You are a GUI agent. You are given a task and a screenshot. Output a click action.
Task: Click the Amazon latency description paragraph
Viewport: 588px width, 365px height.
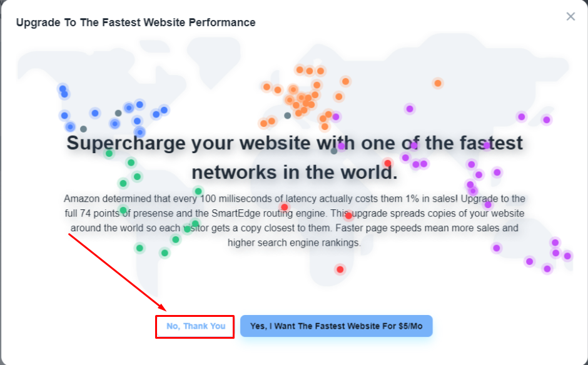click(294, 220)
